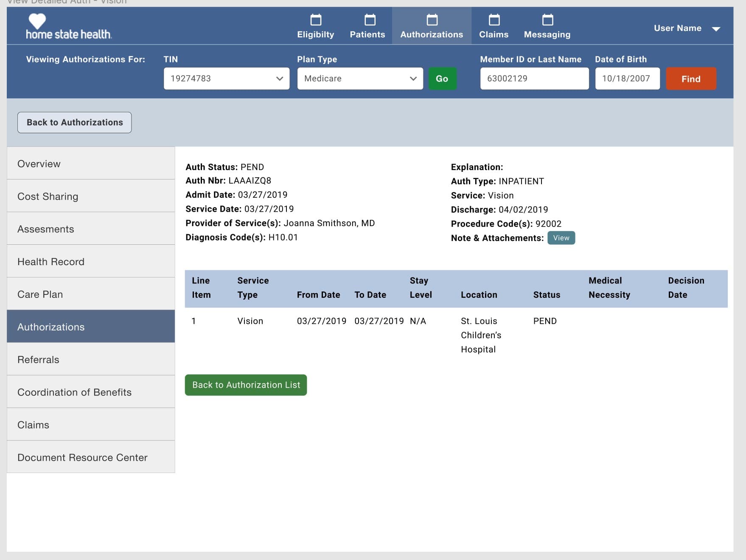Click the Service value Vision in details

pyautogui.click(x=501, y=196)
